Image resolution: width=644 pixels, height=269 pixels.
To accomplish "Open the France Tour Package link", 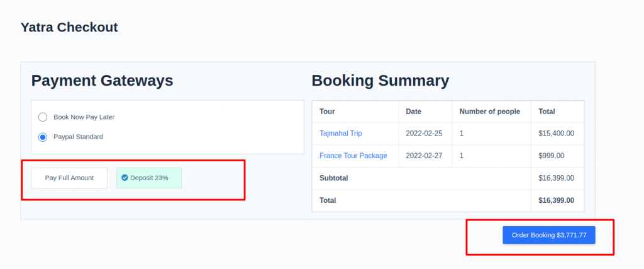I will 353,156.
